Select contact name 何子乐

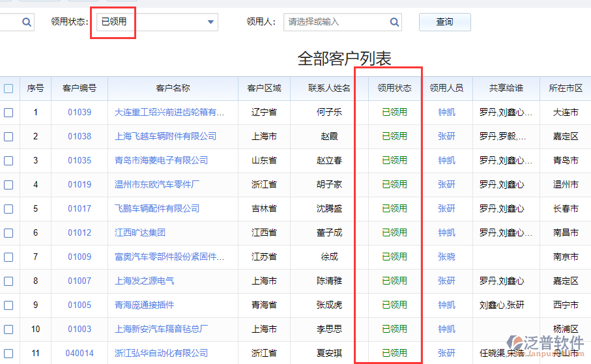[x=330, y=112]
